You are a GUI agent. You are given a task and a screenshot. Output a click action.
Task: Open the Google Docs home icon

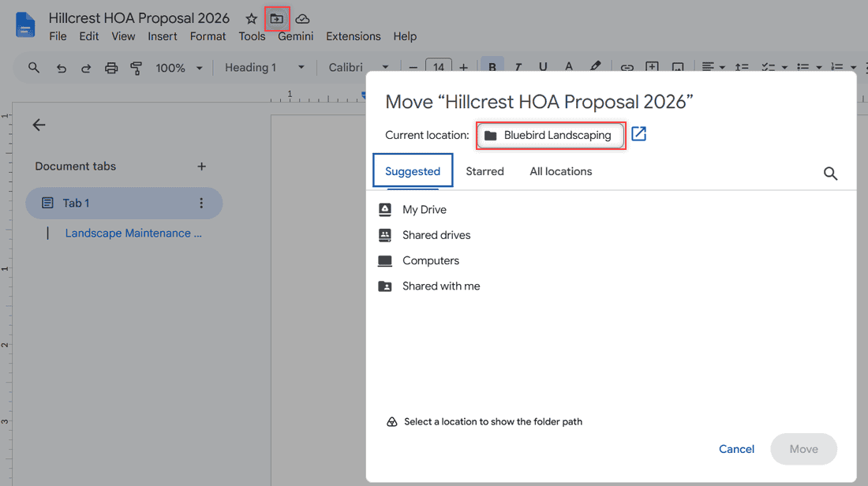pos(25,25)
